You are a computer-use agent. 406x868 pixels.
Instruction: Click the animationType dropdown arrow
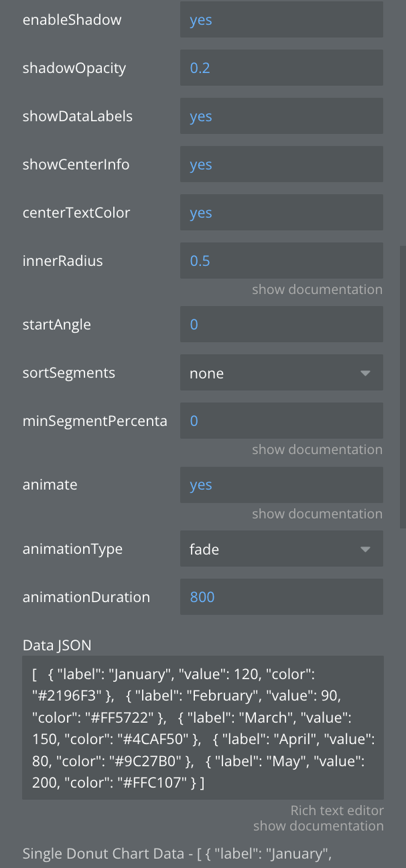(x=365, y=550)
